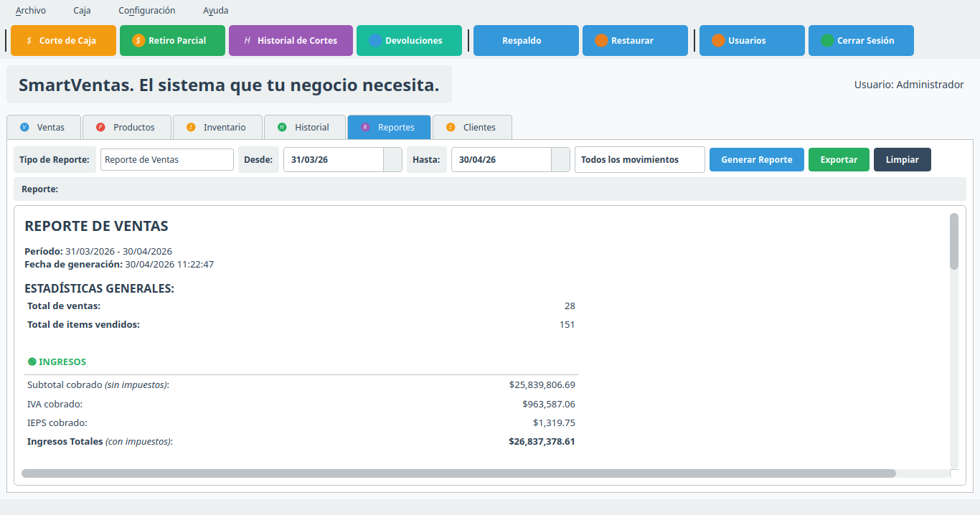Viewport: 980px width, 515px height.
Task: Click the ESTADÍSTICAS GENERALES heading
Action: [x=100, y=288]
